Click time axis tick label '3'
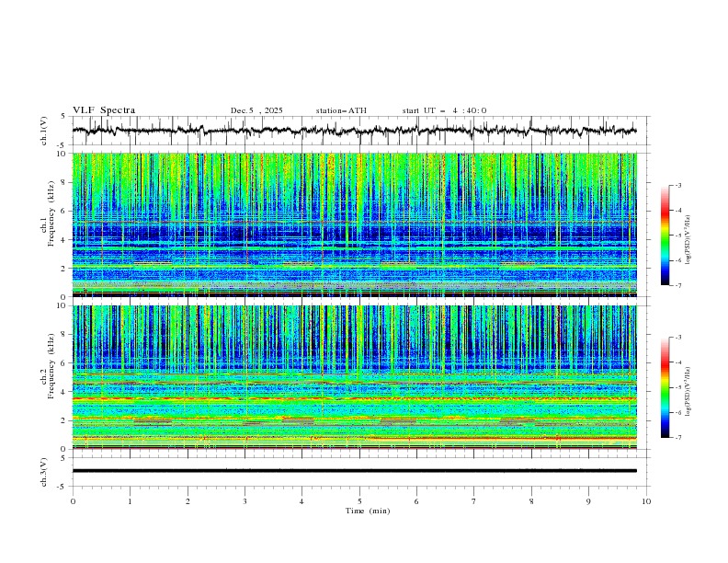This screenshot has height=563, width=728. pos(245,501)
